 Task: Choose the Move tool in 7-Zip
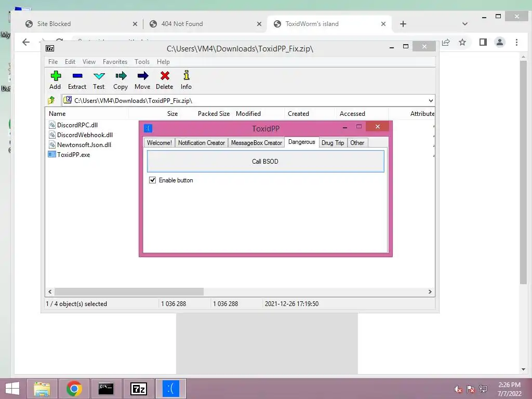pyautogui.click(x=142, y=80)
